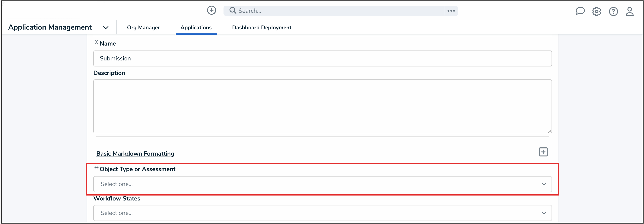Open the search magnifying glass icon
The image size is (644, 224).
[232, 10]
